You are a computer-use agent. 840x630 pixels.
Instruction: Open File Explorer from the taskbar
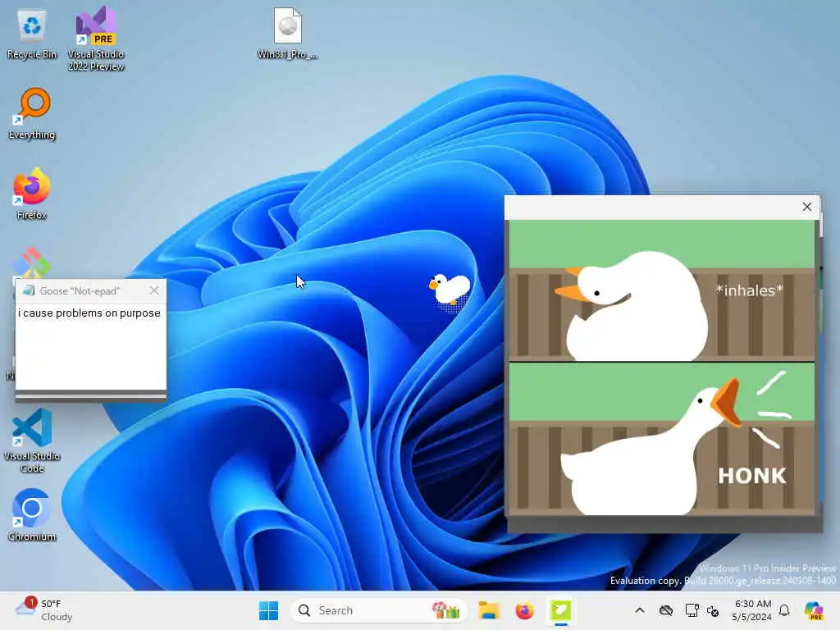pos(489,610)
